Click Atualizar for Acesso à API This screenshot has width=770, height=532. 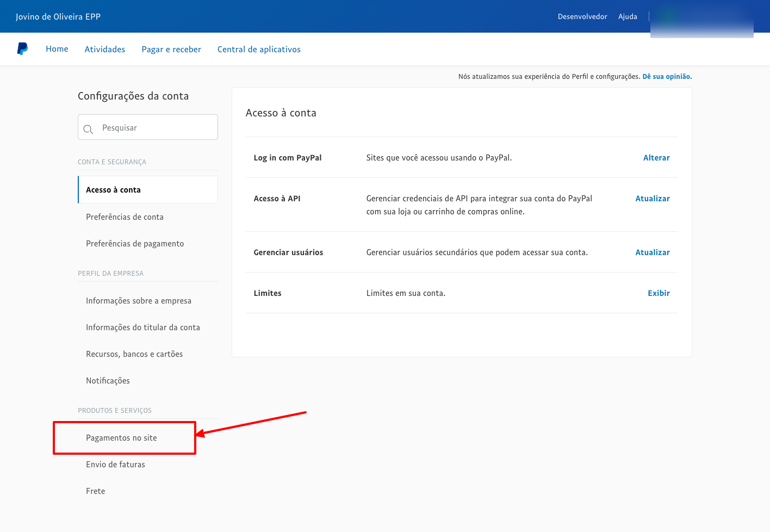pyautogui.click(x=653, y=199)
